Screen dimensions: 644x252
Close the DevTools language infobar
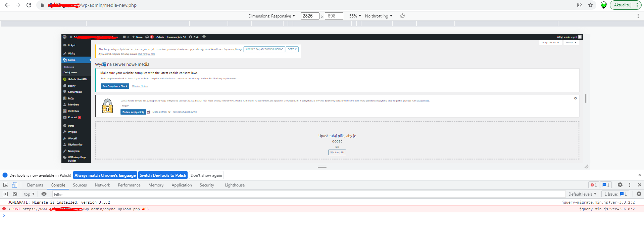tap(639, 175)
